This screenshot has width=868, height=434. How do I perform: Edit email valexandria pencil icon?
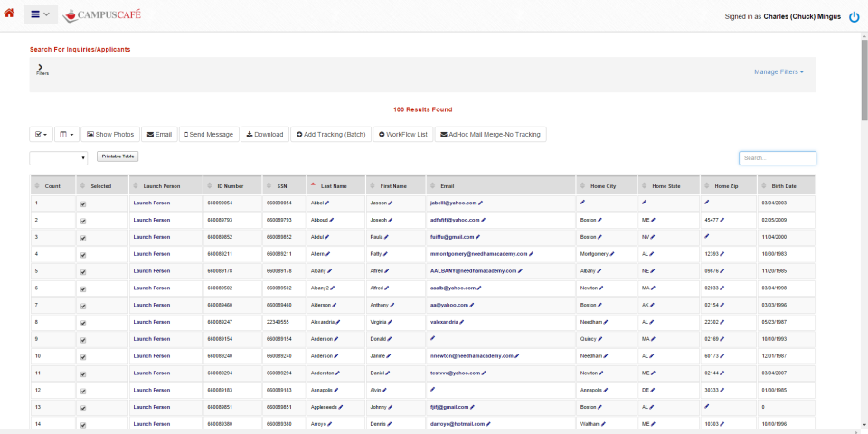pos(462,322)
